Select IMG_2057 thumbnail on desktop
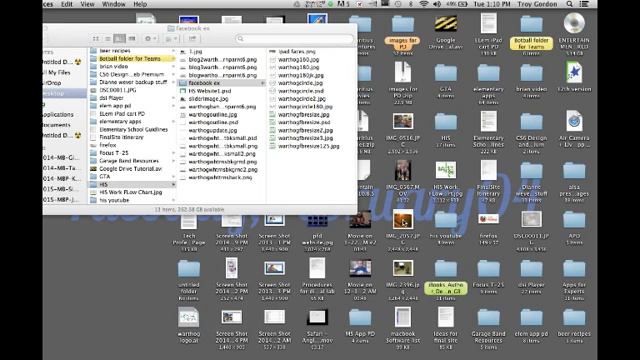 (403, 219)
